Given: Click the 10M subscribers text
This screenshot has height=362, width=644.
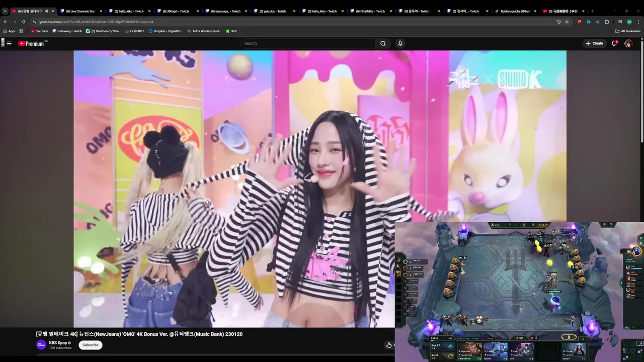Looking at the screenshot, I should (x=60, y=348).
